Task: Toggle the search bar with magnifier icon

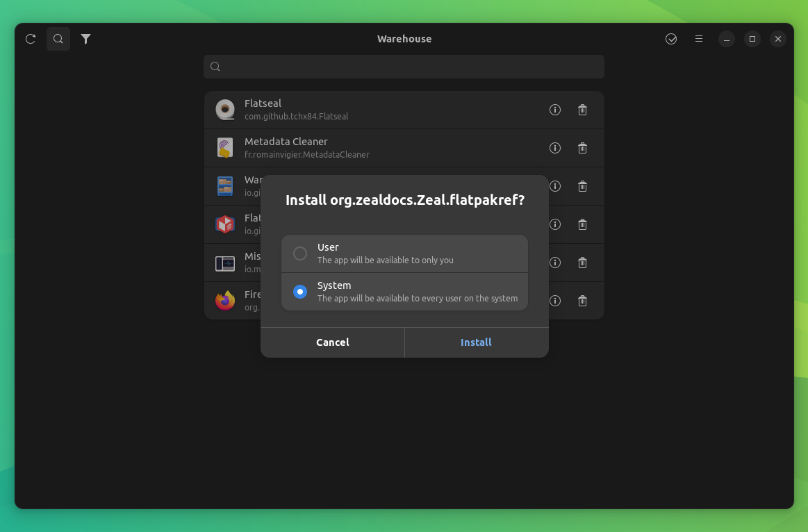Action: [58, 39]
